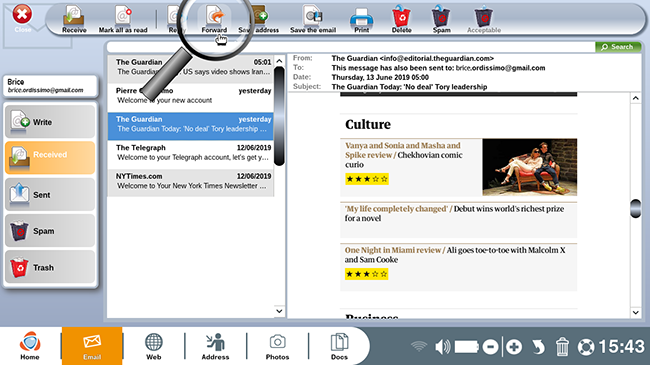This screenshot has height=365, width=650.
Task: Click the back arrow icon
Action: pyautogui.click(x=538, y=347)
